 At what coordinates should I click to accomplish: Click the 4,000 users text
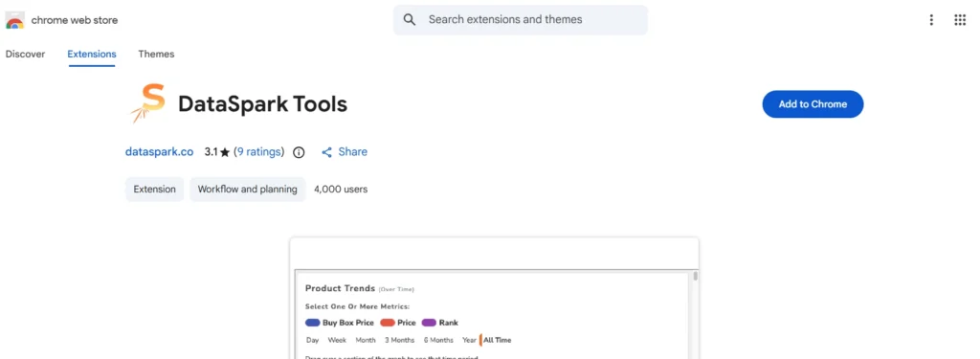pos(341,189)
